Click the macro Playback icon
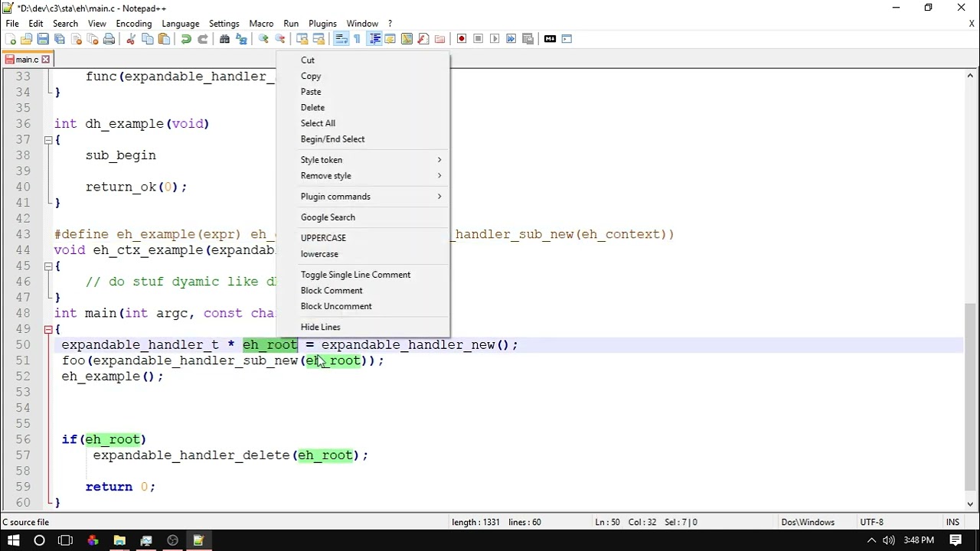Image resolution: width=980 pixels, height=551 pixels. click(495, 39)
